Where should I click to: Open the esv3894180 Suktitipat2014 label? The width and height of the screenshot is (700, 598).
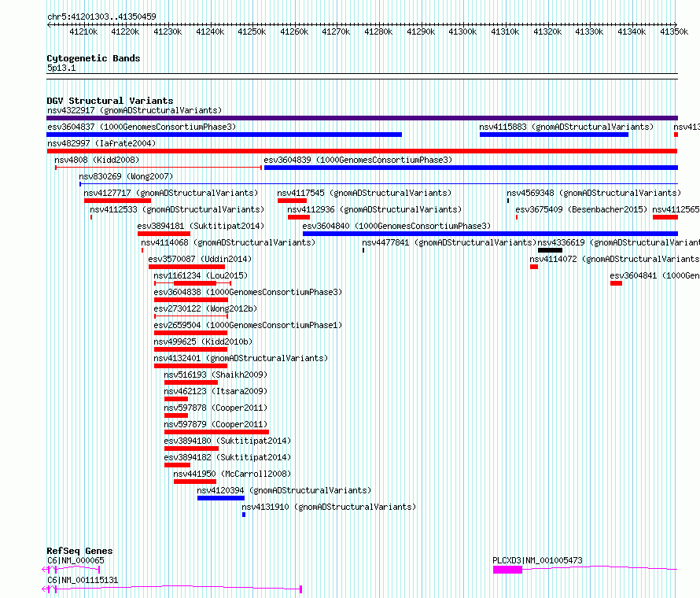click(227, 441)
